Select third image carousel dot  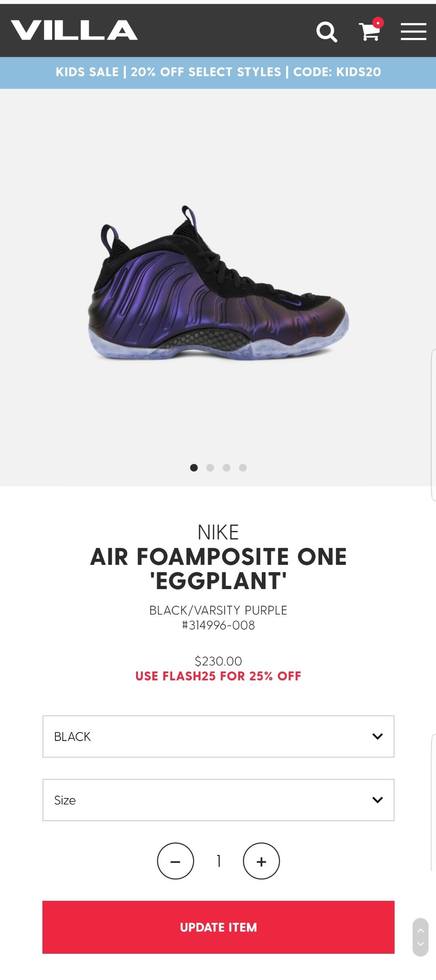click(226, 468)
